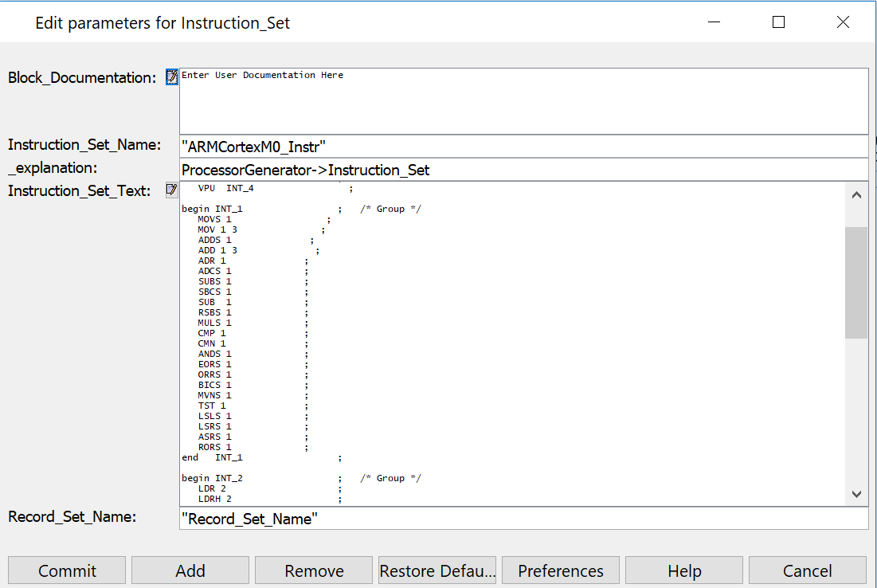Open Preferences
Viewport: 877px width, 588px height.
point(561,570)
